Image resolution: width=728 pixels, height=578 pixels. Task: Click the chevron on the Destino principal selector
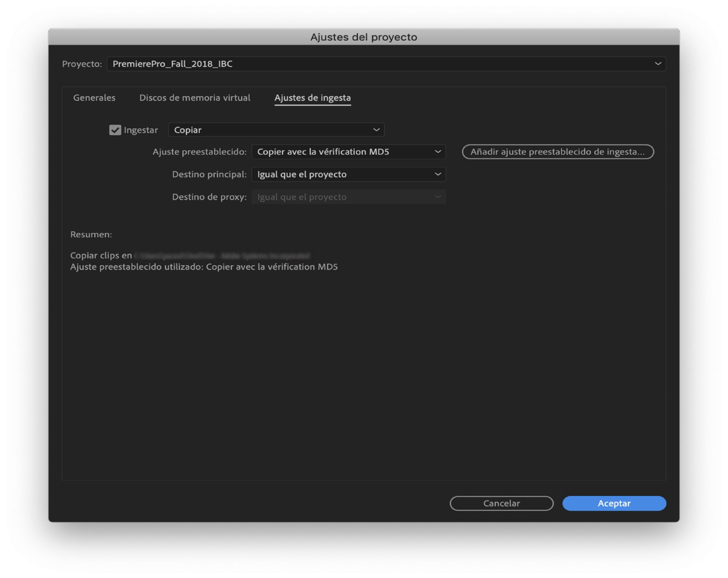tap(438, 174)
